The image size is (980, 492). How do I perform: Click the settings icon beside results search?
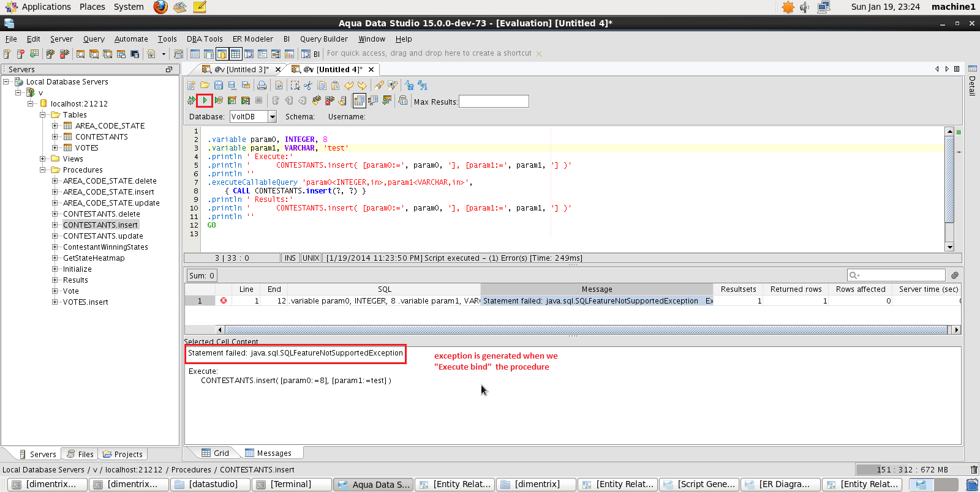(954, 275)
